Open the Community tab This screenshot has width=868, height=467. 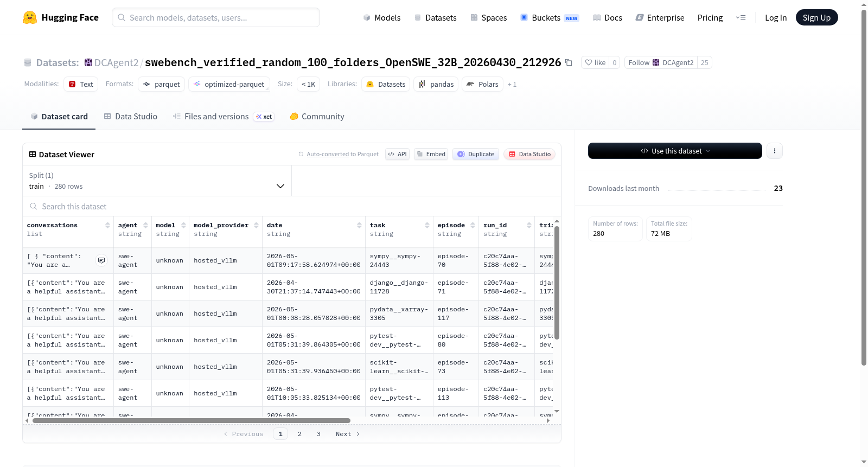pyautogui.click(x=317, y=117)
